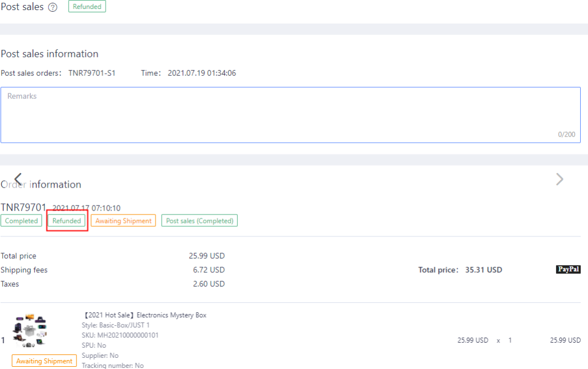This screenshot has height=369, width=588.
Task: Type in the Remarks text area
Action: [x=290, y=115]
